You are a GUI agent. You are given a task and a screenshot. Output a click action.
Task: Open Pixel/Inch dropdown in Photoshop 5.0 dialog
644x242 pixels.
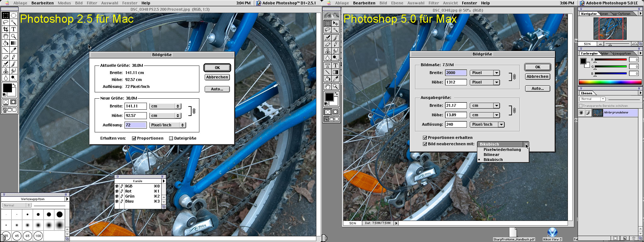[x=487, y=124]
